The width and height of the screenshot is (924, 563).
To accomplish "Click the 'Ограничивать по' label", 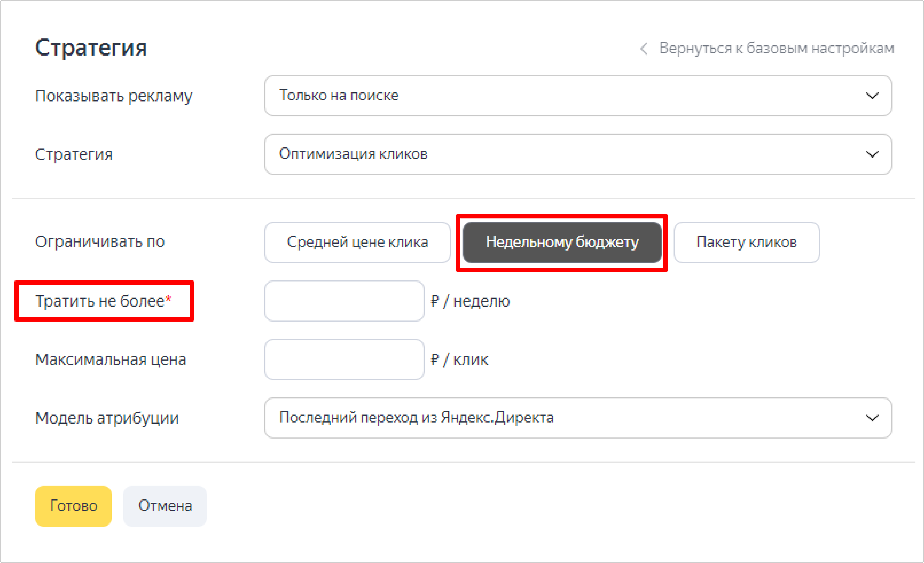I will pyautogui.click(x=100, y=242).
